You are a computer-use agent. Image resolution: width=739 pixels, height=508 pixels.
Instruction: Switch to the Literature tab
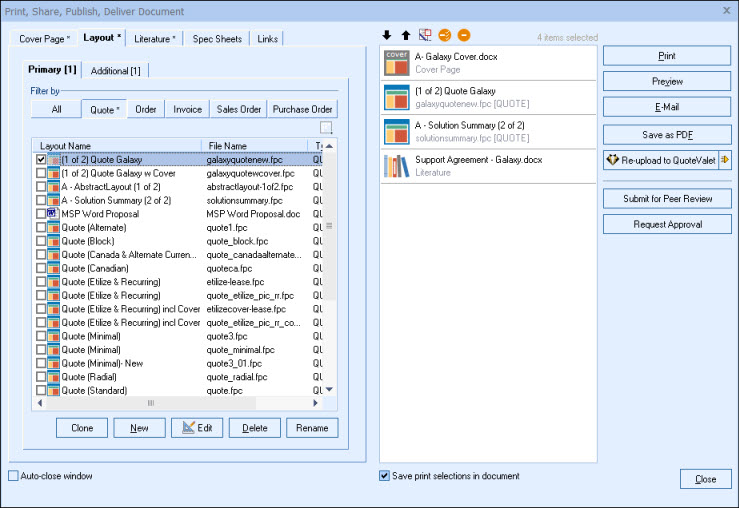point(154,39)
